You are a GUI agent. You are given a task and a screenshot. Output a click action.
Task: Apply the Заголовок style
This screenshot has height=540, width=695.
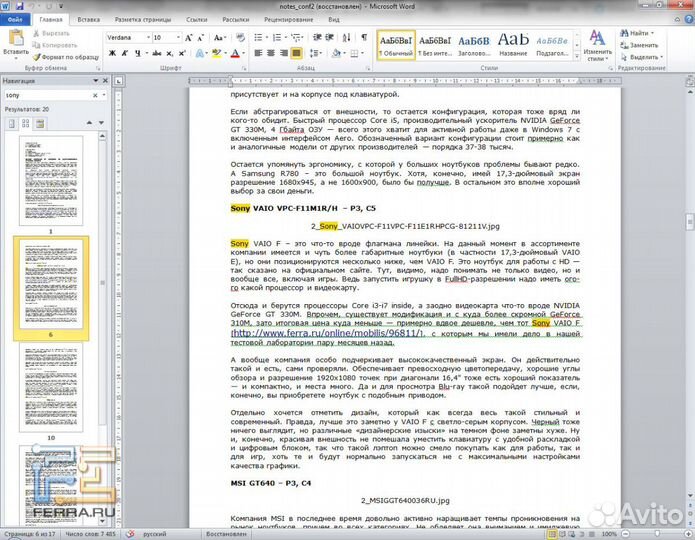(x=474, y=45)
